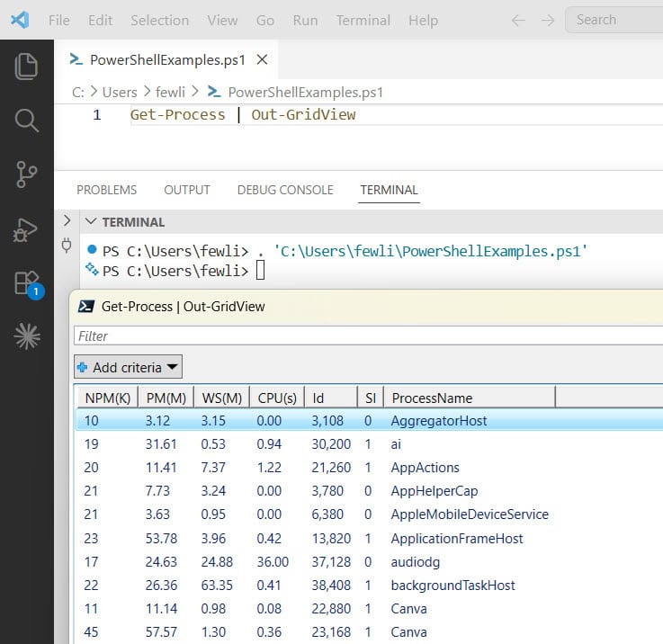Image resolution: width=663 pixels, height=644 pixels.
Task: Open the Help menu
Action: tap(423, 21)
